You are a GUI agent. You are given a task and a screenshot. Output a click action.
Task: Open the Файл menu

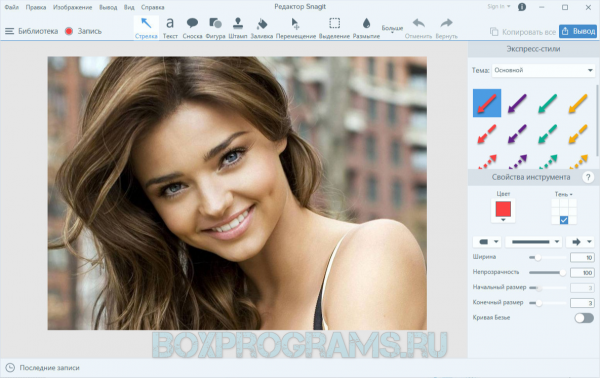point(12,7)
